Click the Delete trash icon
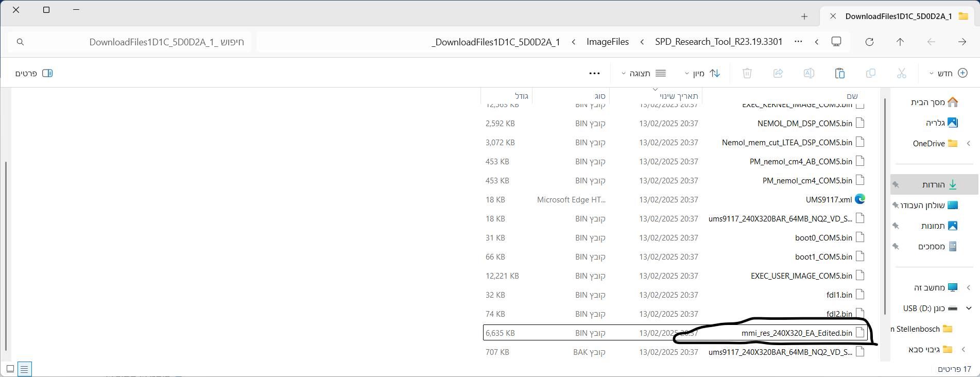Image resolution: width=980 pixels, height=377 pixels. (747, 73)
